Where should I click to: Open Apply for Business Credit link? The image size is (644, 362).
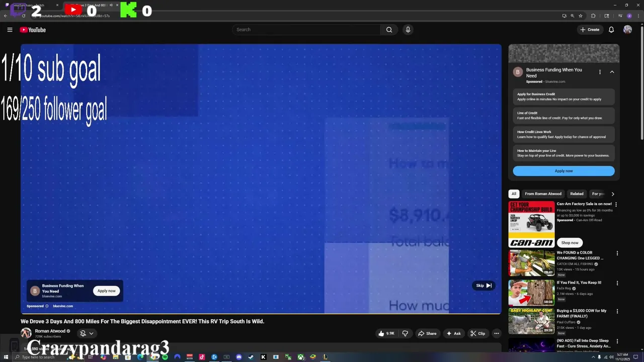(x=563, y=97)
